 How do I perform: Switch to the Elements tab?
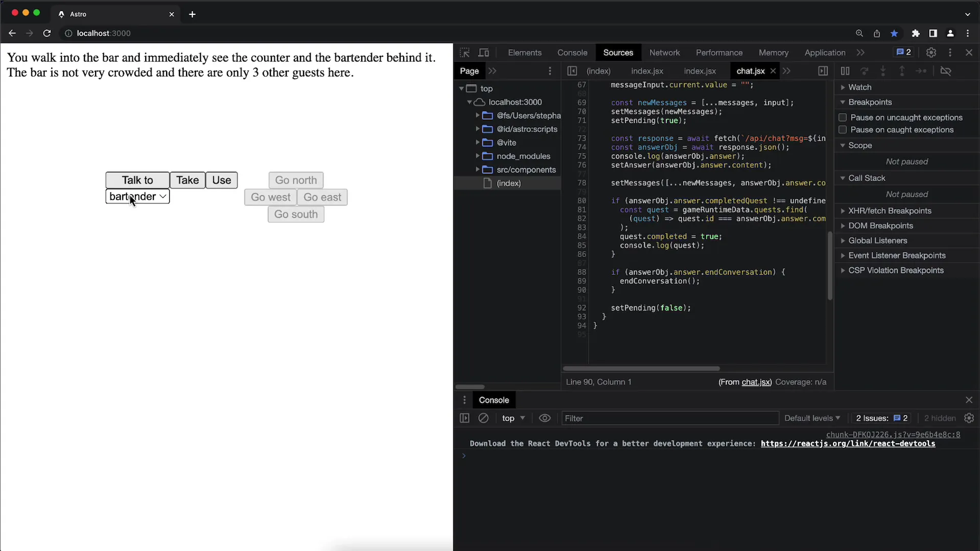(x=524, y=53)
